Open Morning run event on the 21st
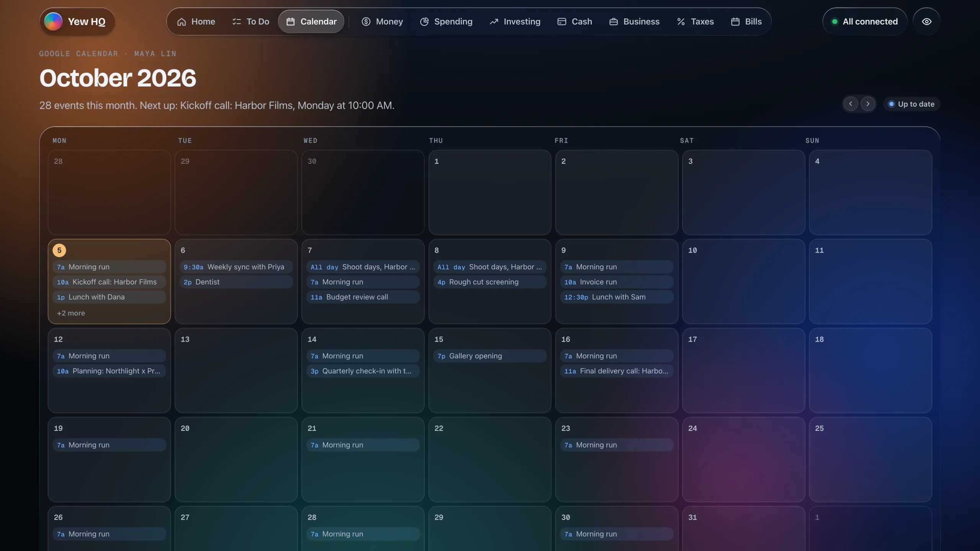 pos(363,445)
